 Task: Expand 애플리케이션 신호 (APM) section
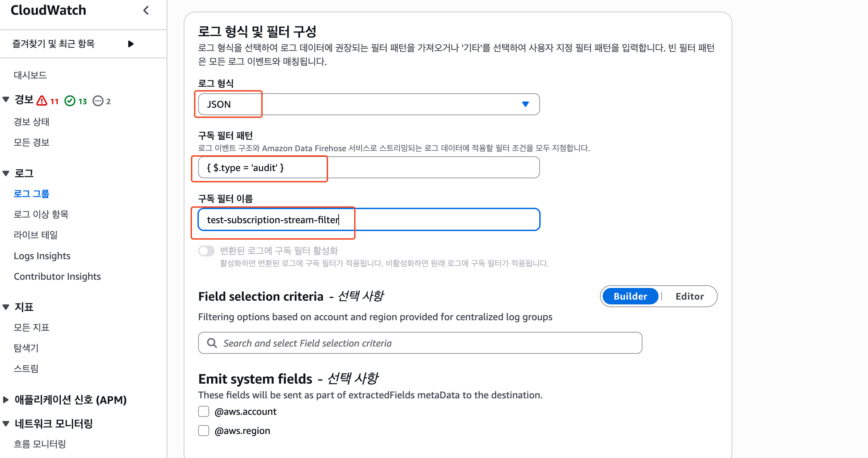click(x=6, y=400)
